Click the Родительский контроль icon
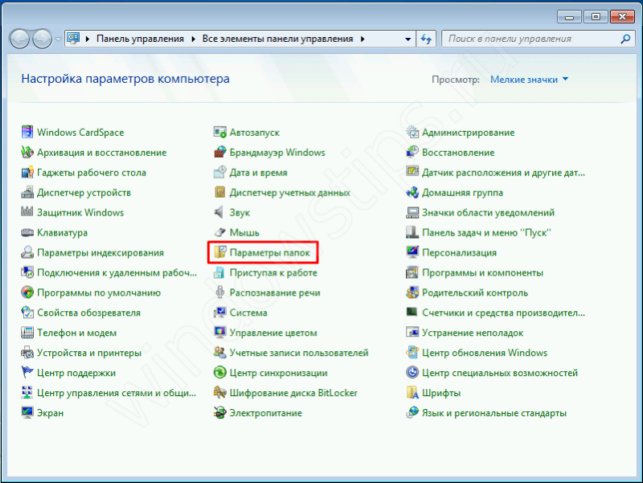The width and height of the screenshot is (643, 483). click(412, 292)
